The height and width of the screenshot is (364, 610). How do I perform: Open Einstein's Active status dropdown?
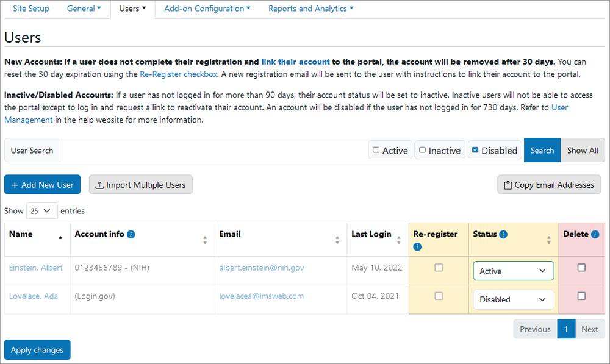click(x=513, y=271)
